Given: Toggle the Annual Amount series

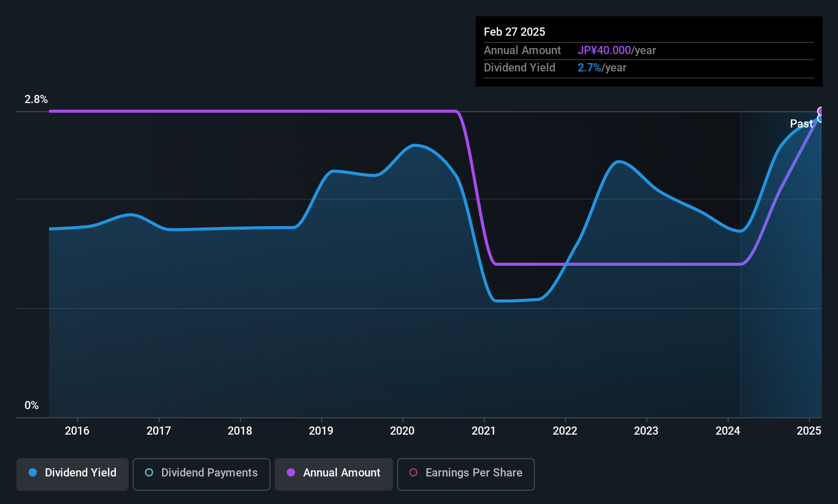Looking at the screenshot, I should 334,474.
